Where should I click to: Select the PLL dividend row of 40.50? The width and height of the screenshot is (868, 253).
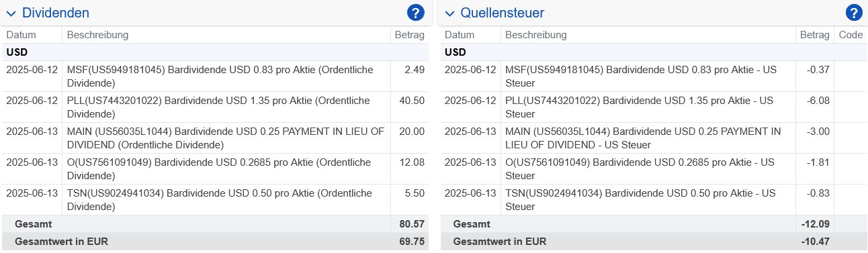215,107
